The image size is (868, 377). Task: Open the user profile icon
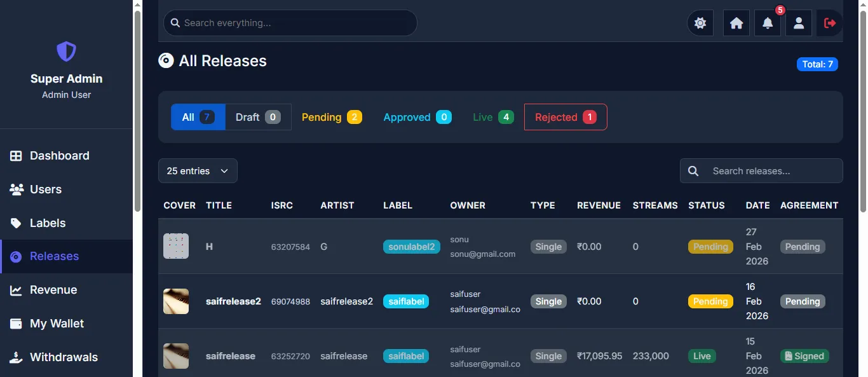pyautogui.click(x=799, y=23)
